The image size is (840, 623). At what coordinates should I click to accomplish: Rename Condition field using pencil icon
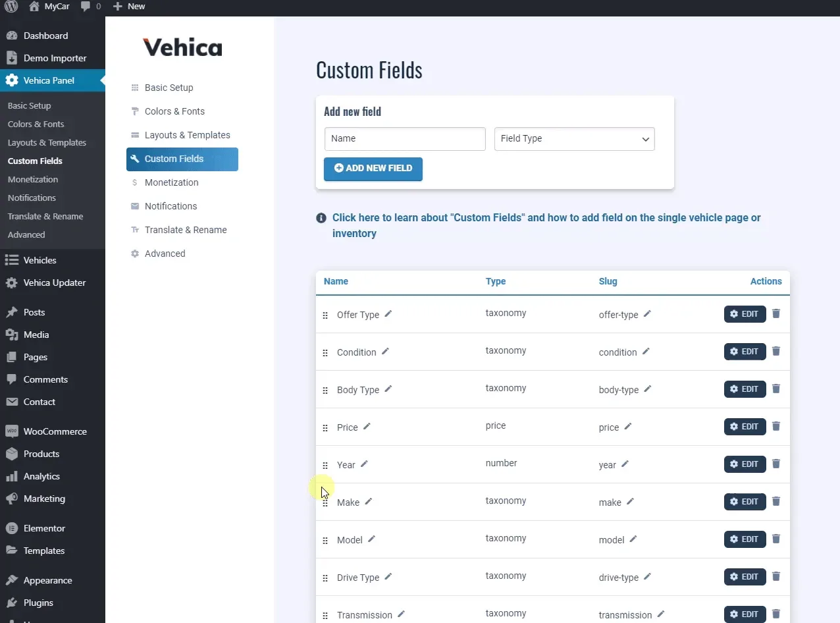pyautogui.click(x=386, y=351)
